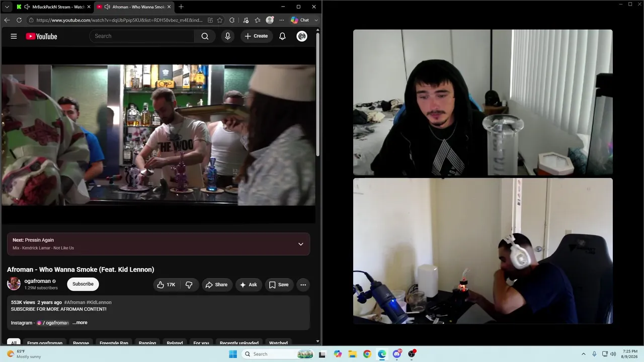Go to YouTube home via logo

click(x=41, y=36)
